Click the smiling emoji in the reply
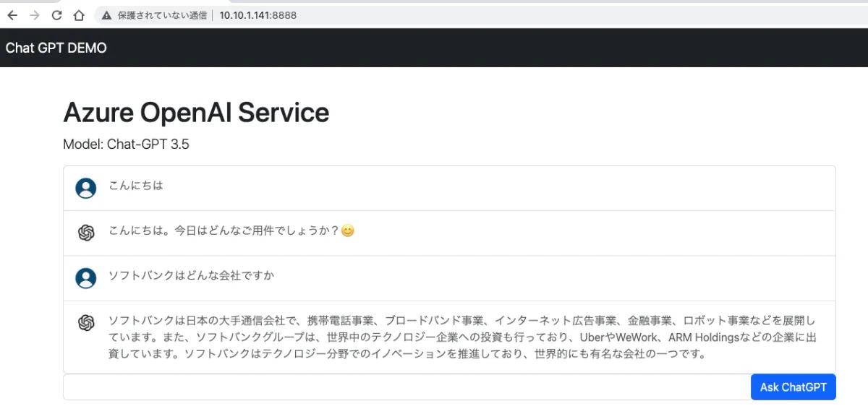The width and height of the screenshot is (868, 414). (x=348, y=231)
